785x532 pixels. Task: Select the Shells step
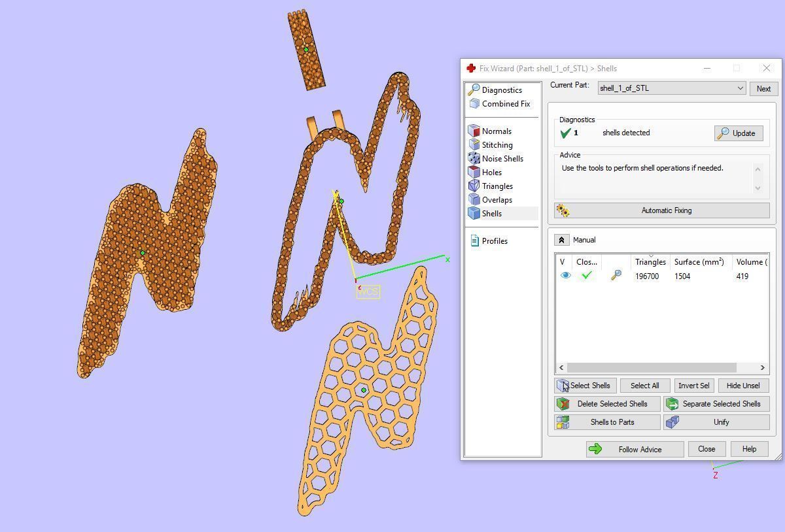click(492, 214)
